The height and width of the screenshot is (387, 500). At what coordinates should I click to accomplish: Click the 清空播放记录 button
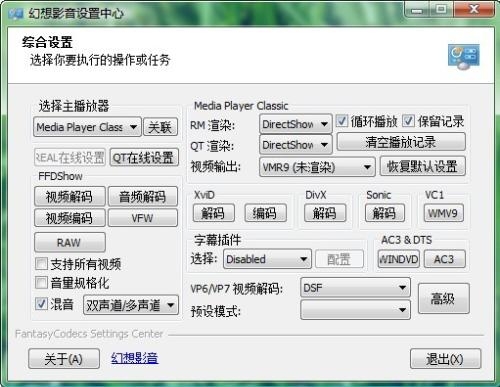click(401, 142)
